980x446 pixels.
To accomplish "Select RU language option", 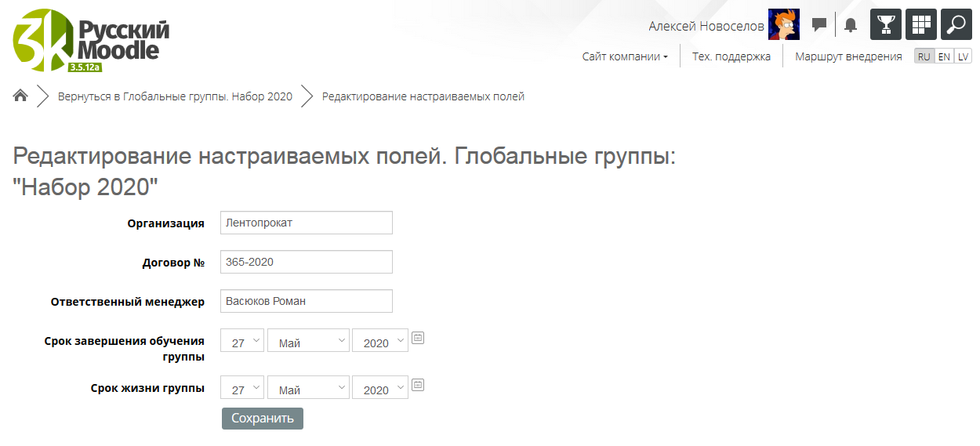I will pos(924,56).
